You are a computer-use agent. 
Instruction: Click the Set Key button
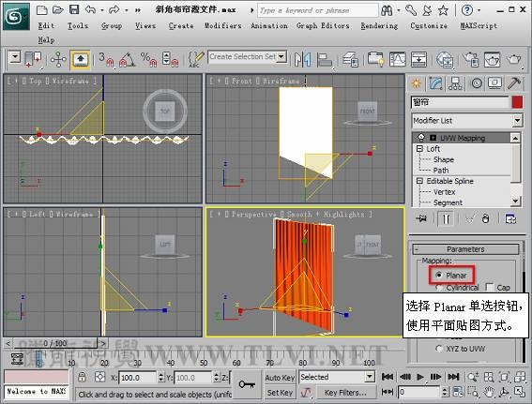[x=280, y=393]
